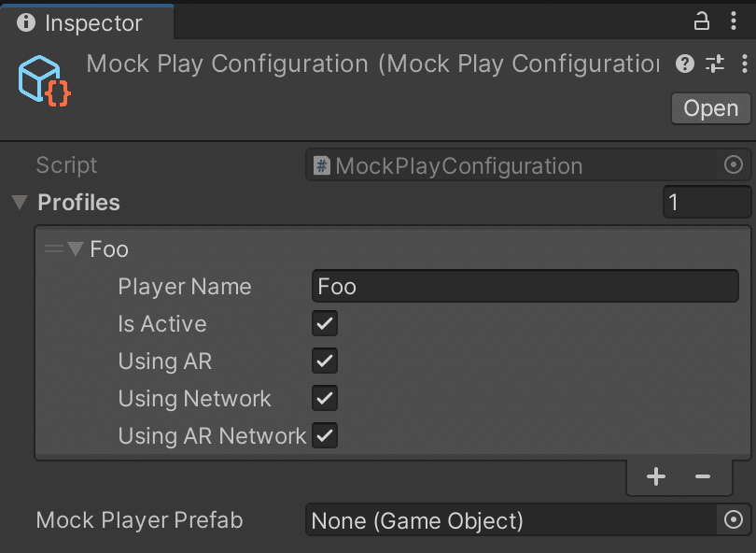Remove a profile with the minus button
The height and width of the screenshot is (553, 756).
click(703, 477)
